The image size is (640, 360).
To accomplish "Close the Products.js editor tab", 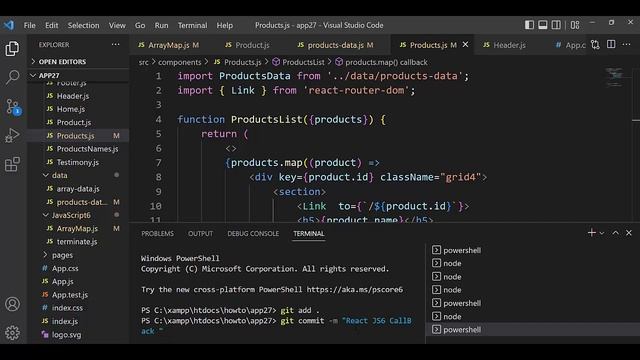I will click(465, 44).
